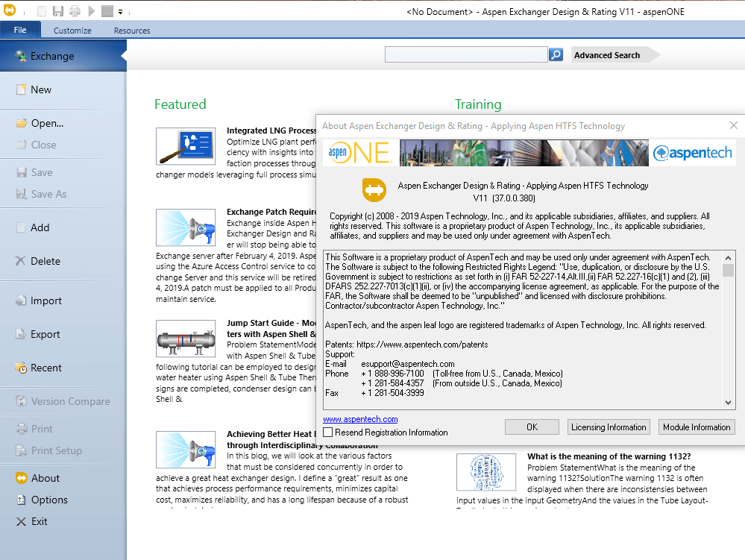This screenshot has height=560, width=745.
Task: Click the aspenONE logo in the About banner
Action: [361, 153]
